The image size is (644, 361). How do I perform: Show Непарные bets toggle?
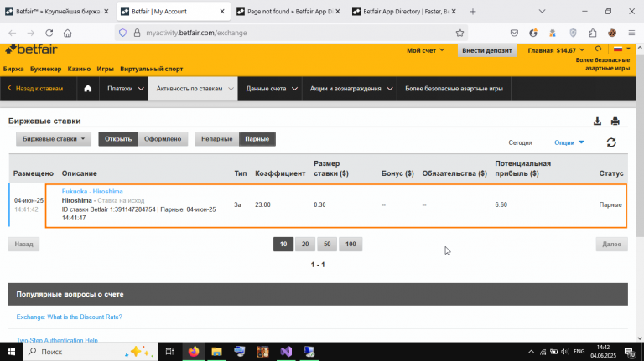point(217,139)
